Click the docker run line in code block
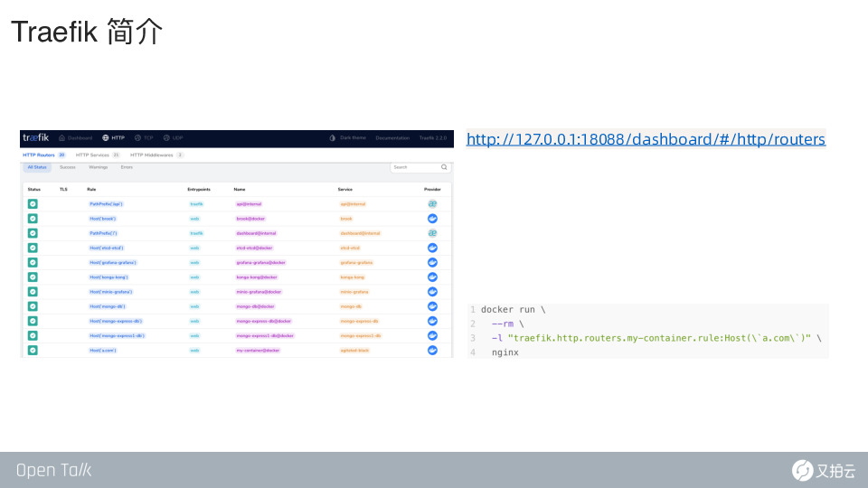This screenshot has width=868, height=488. pos(513,310)
